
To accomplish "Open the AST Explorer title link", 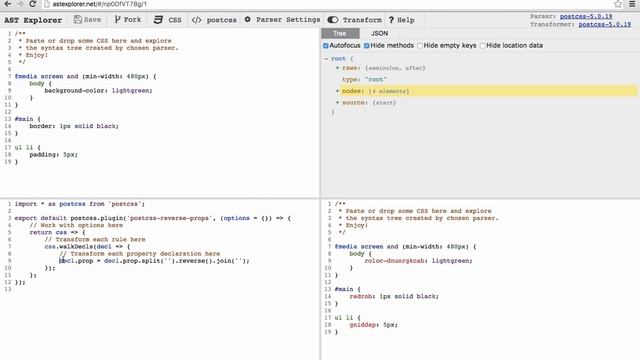I will (x=33, y=20).
